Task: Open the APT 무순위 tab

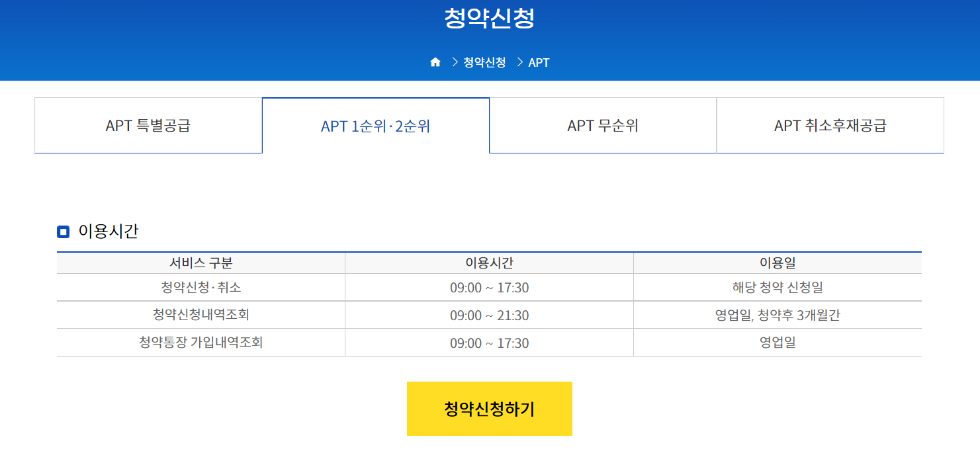Action: pyautogui.click(x=603, y=125)
